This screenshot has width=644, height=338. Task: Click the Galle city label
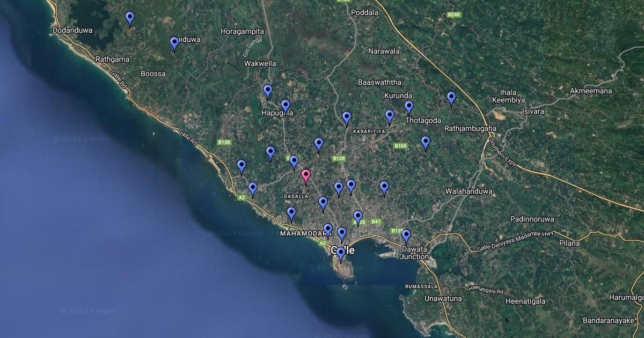click(x=342, y=250)
